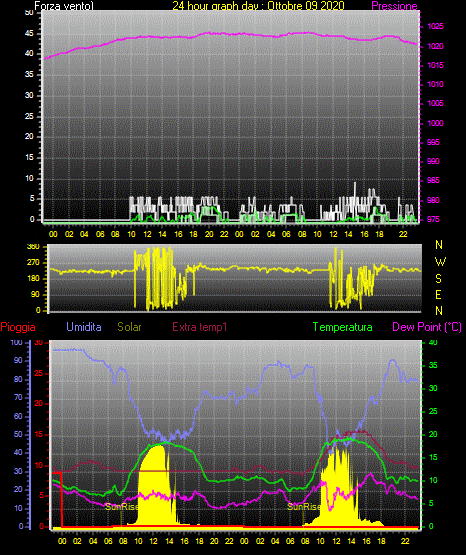
Task: Click the 1000 value on pressure axis
Action: coord(435,123)
